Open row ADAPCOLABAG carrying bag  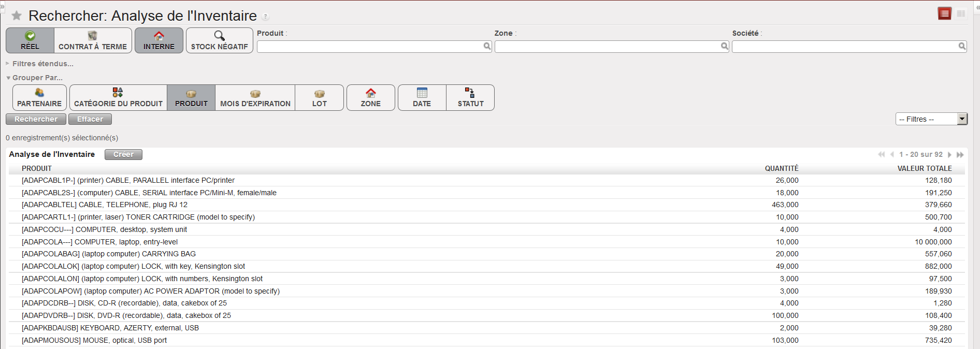[487, 254]
